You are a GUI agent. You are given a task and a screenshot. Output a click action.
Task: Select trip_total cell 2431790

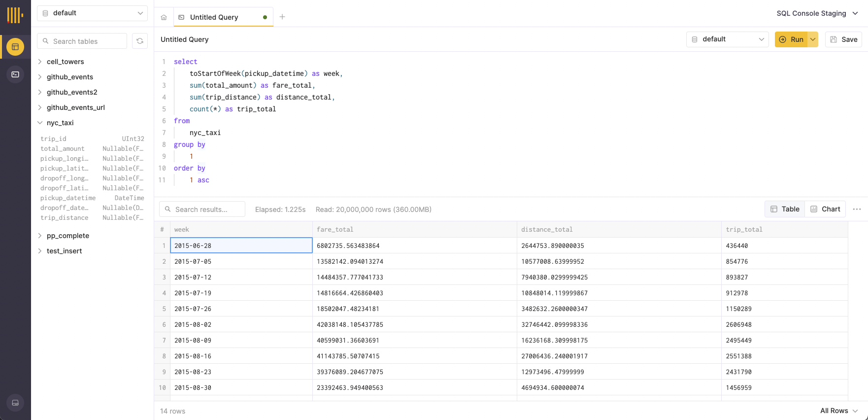785,372
